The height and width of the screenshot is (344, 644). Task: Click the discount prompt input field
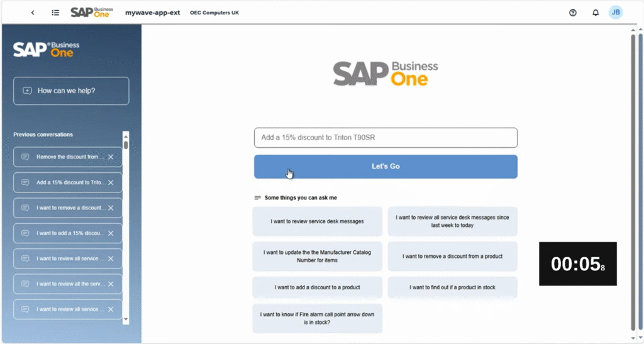click(x=386, y=138)
